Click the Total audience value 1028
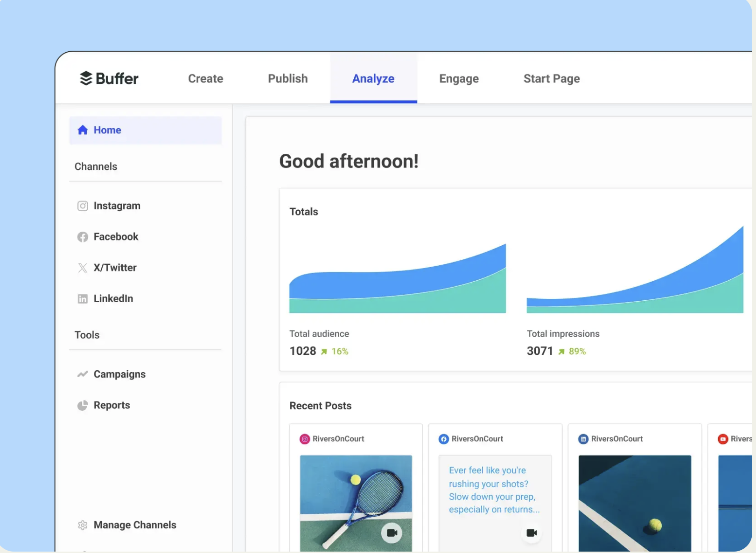756x553 pixels. (303, 351)
